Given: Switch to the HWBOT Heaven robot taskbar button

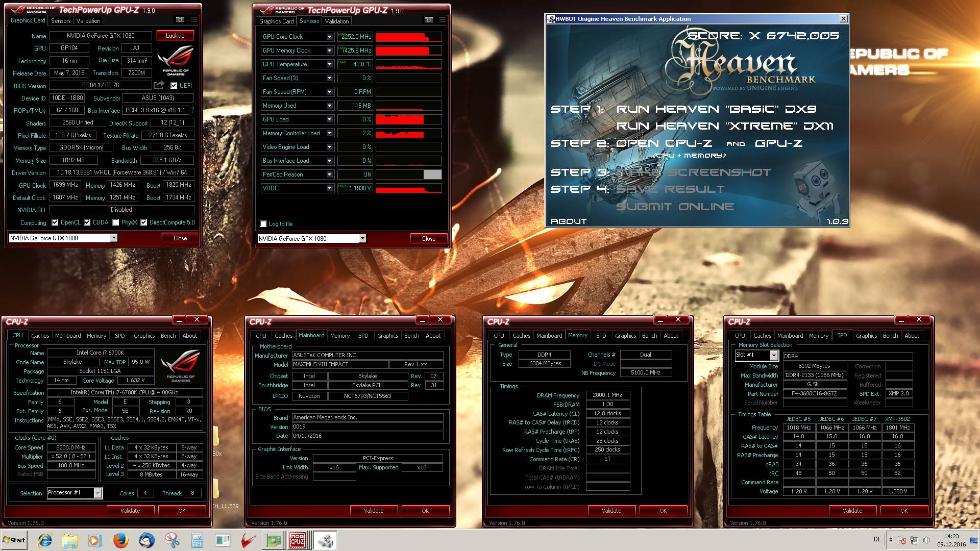Looking at the screenshot, I should click(325, 540).
